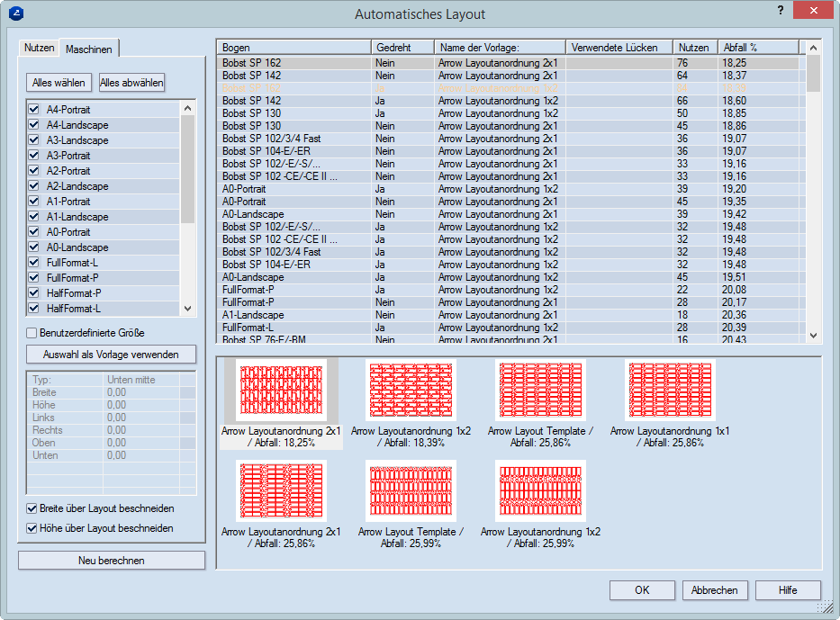The image size is (840, 620).
Task: Pick Arrow Layoutanordnung 1x1 layout thumbnail
Action: point(670,391)
